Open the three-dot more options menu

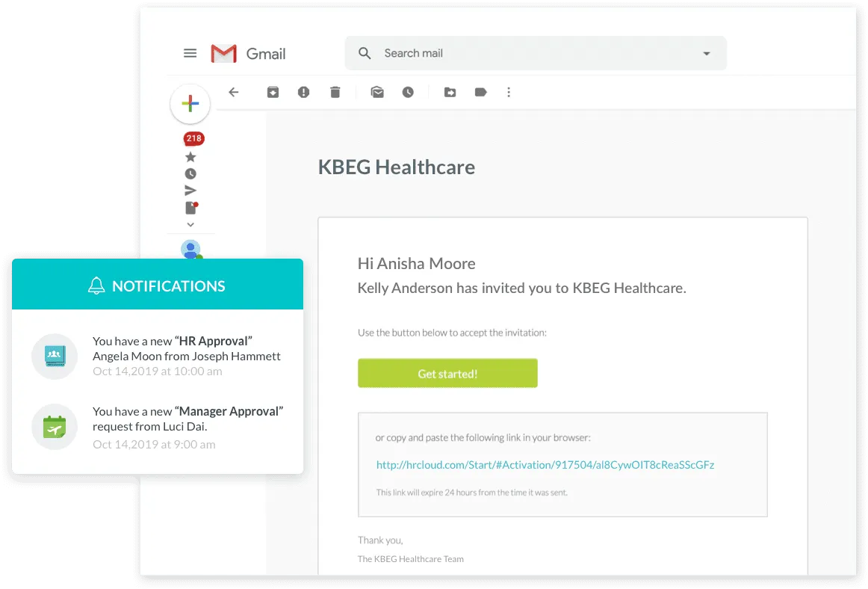point(509,92)
